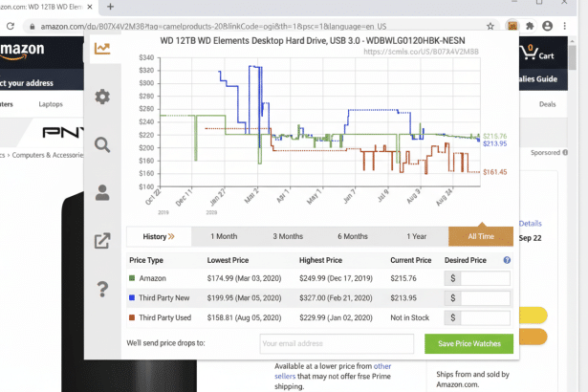Open the Chrome extensions puzzle icon
The image size is (588, 392).
click(530, 26)
